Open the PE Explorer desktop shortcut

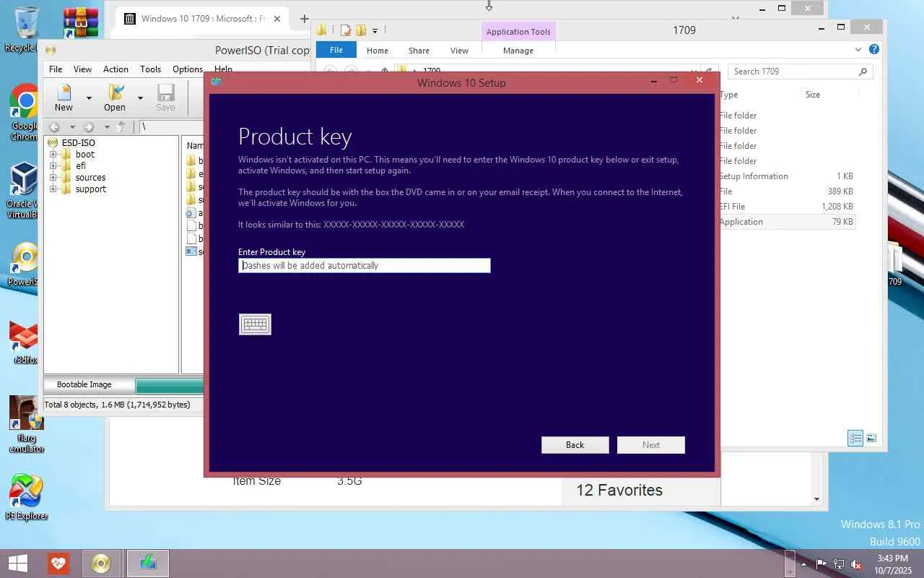tap(27, 497)
